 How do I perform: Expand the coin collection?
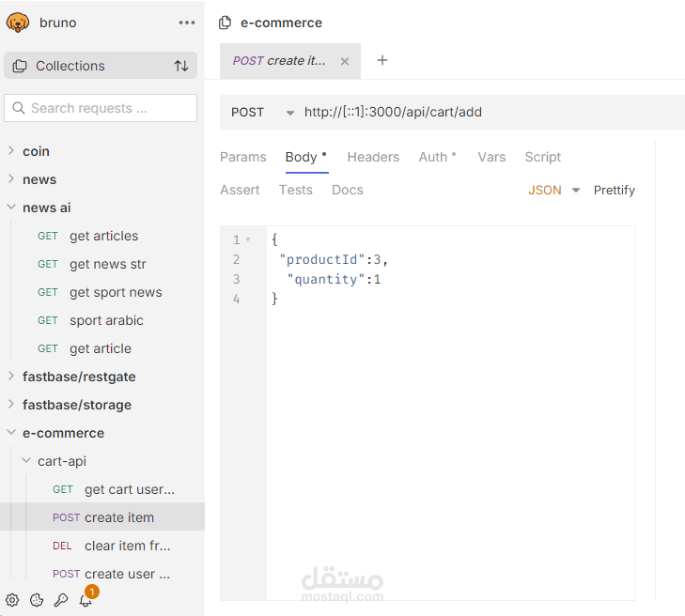tap(11, 151)
